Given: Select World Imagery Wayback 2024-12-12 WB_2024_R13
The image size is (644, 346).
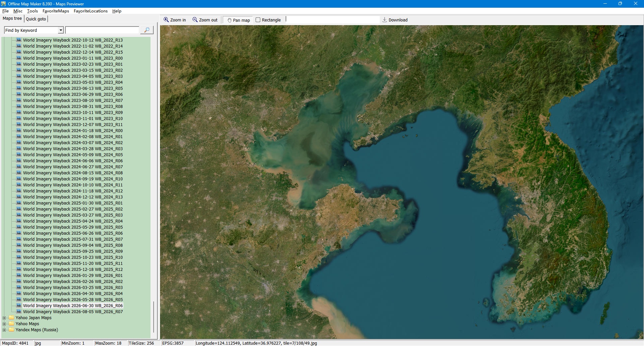Looking at the screenshot, I should 73,197.
